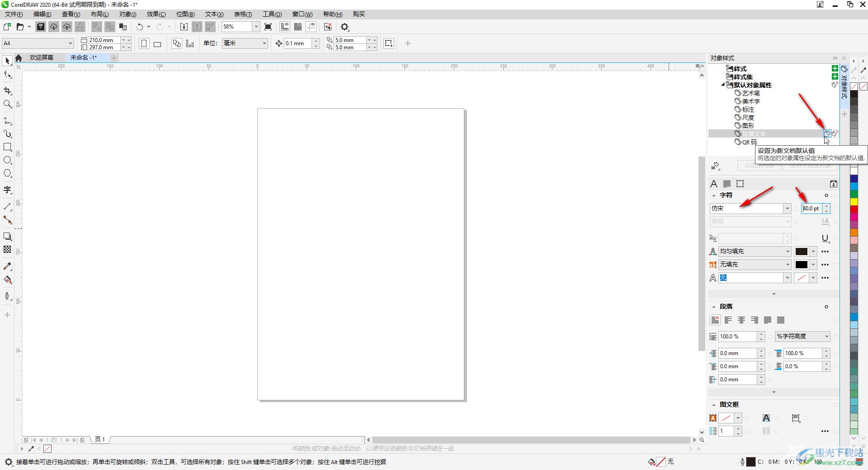Create a new document

click(x=7, y=27)
